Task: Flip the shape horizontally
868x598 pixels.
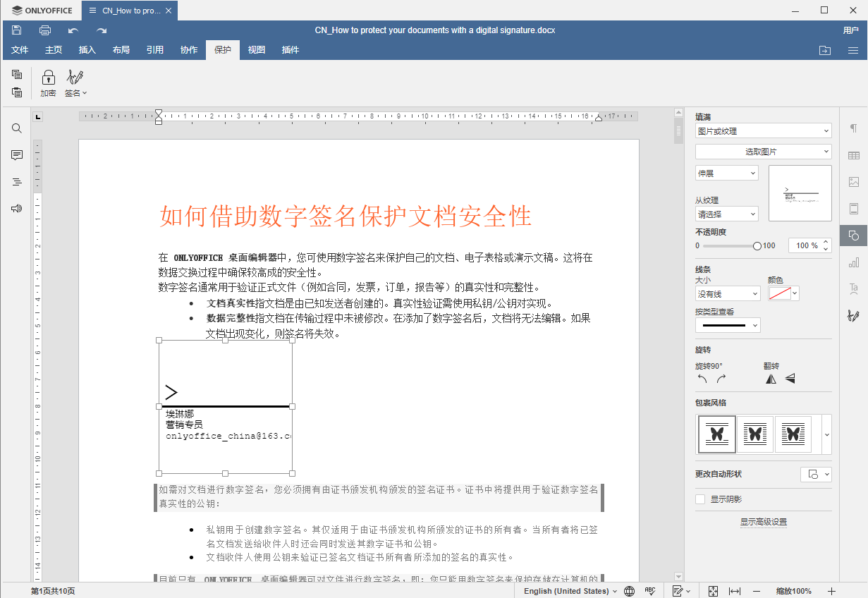Action: [771, 379]
